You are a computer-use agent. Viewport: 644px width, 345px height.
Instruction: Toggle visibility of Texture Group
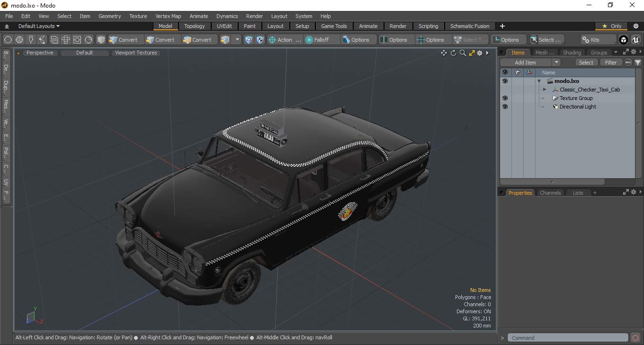click(x=505, y=98)
